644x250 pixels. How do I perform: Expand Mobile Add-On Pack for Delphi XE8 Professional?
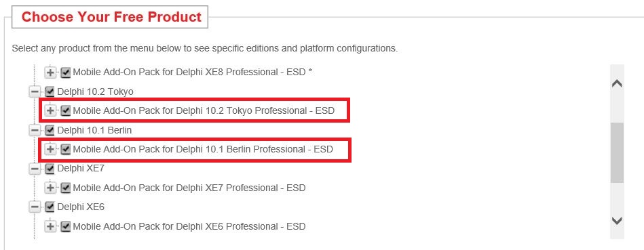[x=50, y=72]
